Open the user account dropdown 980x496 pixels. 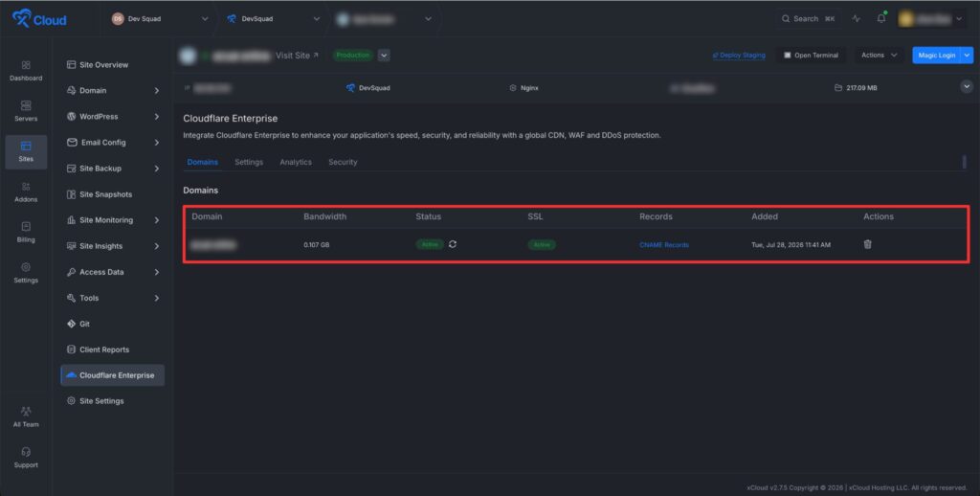tap(931, 19)
